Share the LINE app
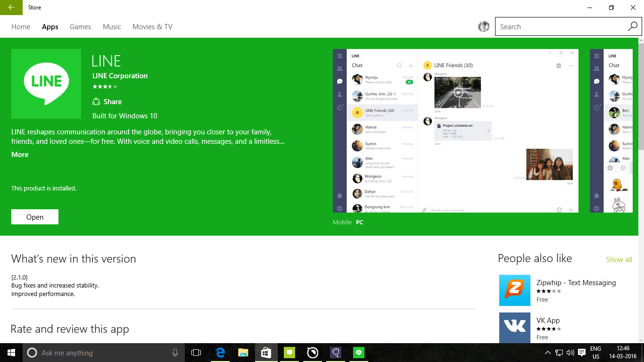 click(107, 102)
